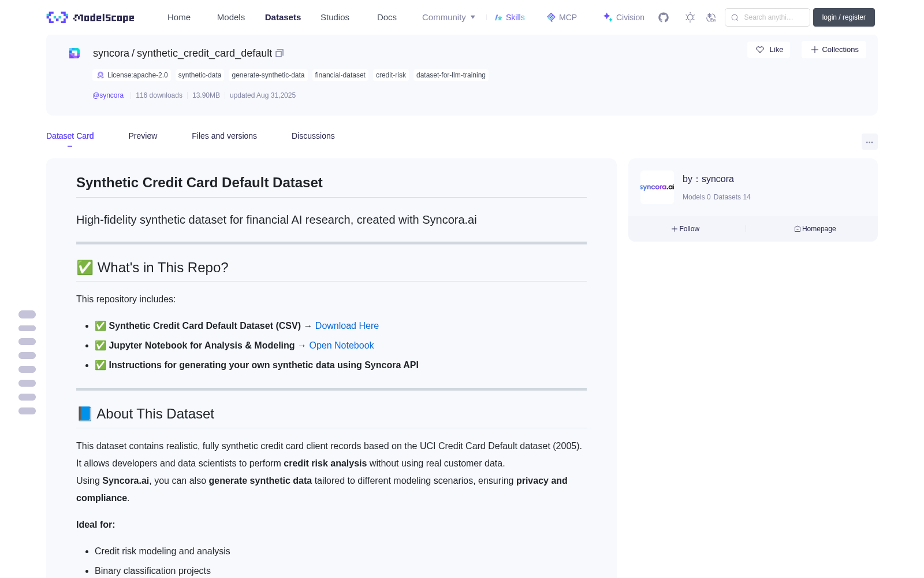Select the Dataset Card tab
The height and width of the screenshot is (578, 924).
point(70,136)
